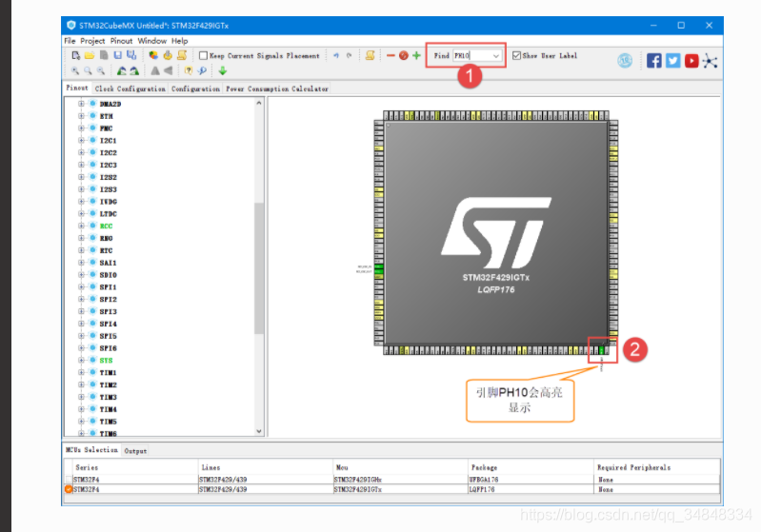
Task: Switch to the Configuration tab
Action: tap(195, 89)
